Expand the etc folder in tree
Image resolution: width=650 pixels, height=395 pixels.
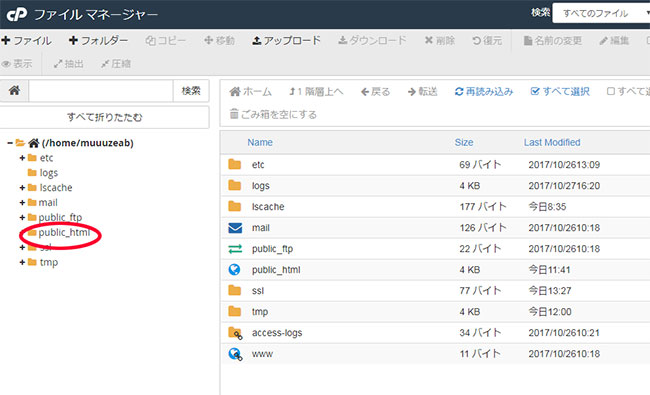tap(22, 158)
